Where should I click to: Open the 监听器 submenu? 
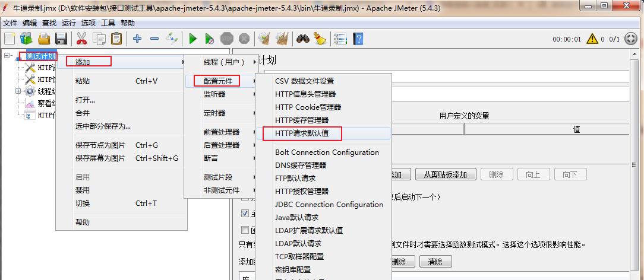click(x=220, y=94)
